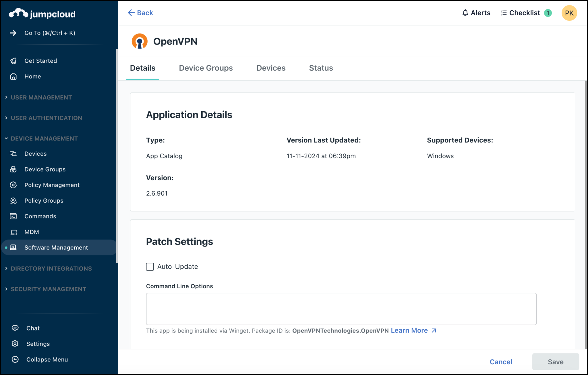Open Chat from the sidebar
Screen dimensions: 588x375
tap(33, 328)
